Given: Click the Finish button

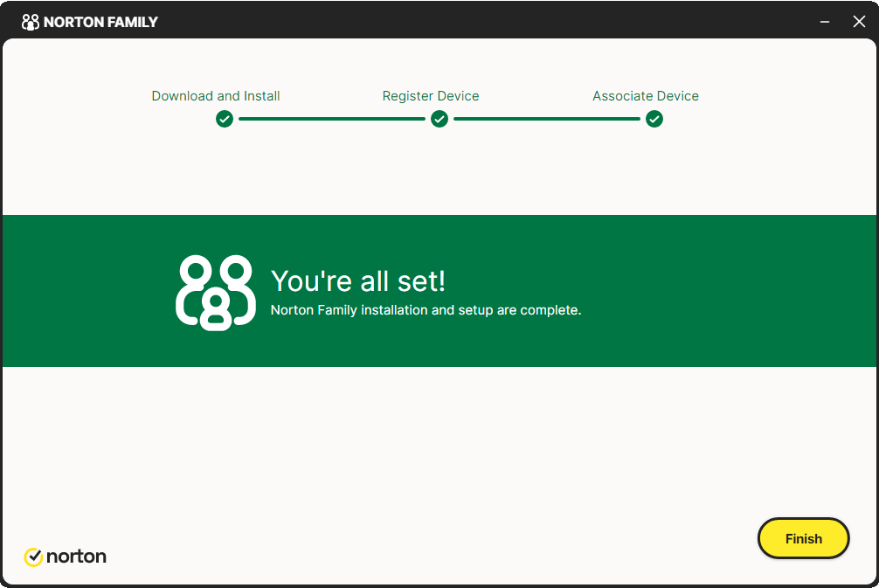Looking at the screenshot, I should pyautogui.click(x=803, y=538).
